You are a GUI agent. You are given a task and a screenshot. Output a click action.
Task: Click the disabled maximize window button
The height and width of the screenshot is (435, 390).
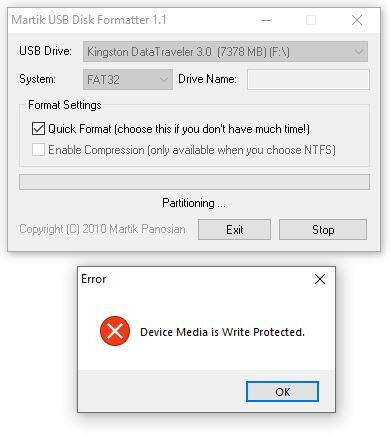311,20
